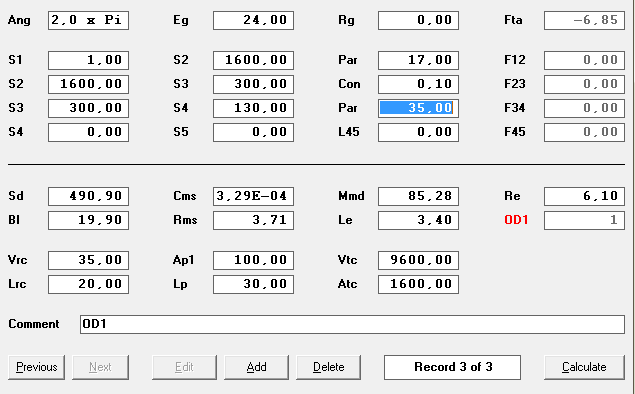Click the Fta field showing -6,85
The height and width of the screenshot is (394, 635).
(584, 20)
